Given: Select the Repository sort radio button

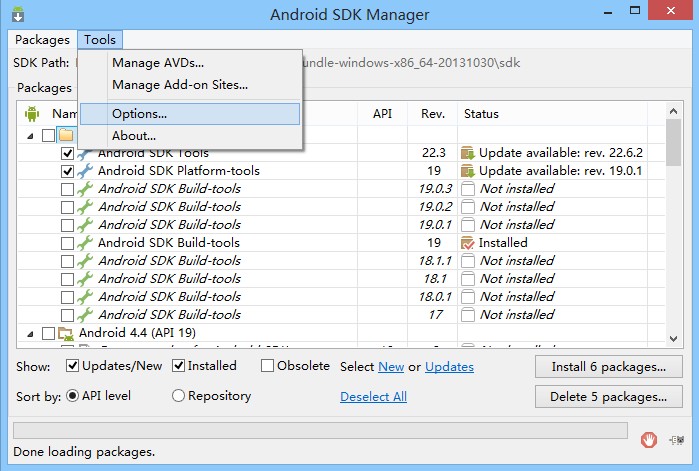Looking at the screenshot, I should pyautogui.click(x=179, y=396).
